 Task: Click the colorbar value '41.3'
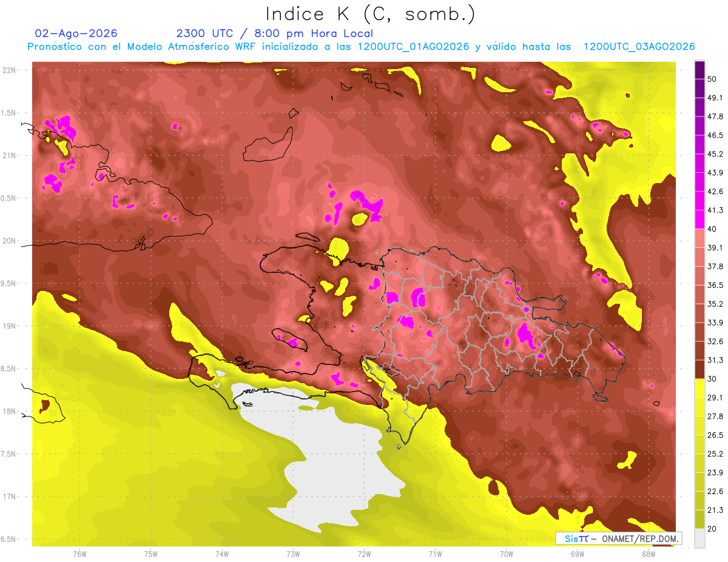point(715,210)
